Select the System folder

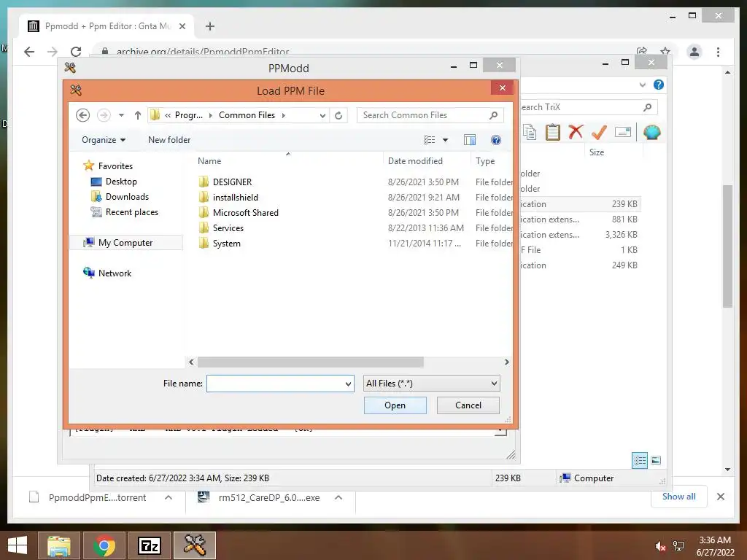[226, 244]
